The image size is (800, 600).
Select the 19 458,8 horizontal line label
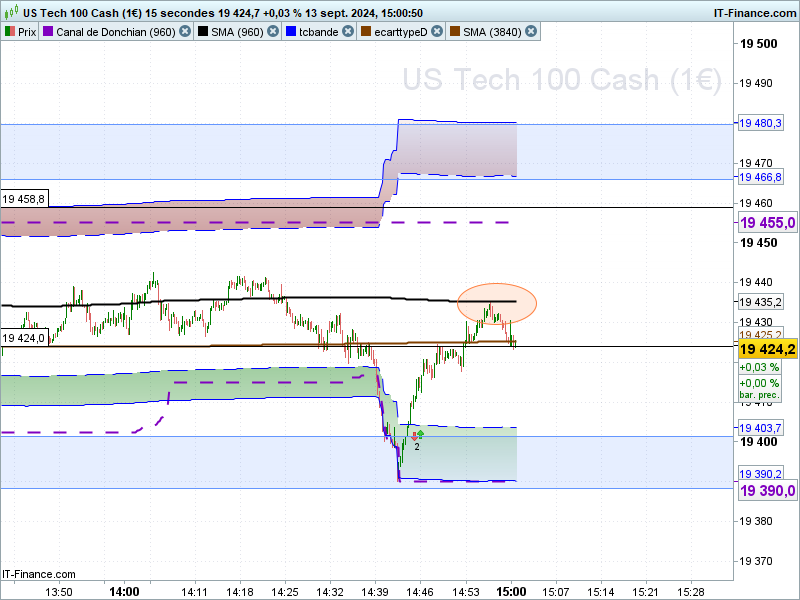pyautogui.click(x=24, y=198)
